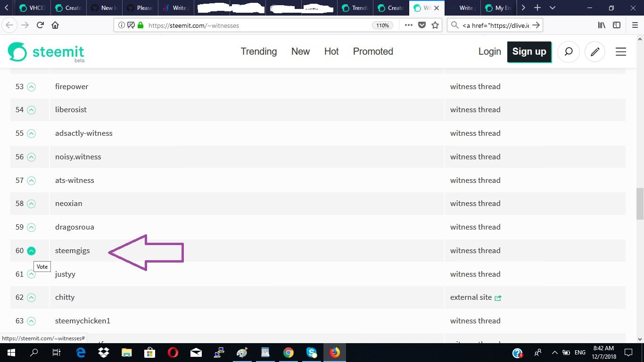Save the page to Pocket
Image resolution: width=644 pixels, height=362 pixels.
pos(422,25)
